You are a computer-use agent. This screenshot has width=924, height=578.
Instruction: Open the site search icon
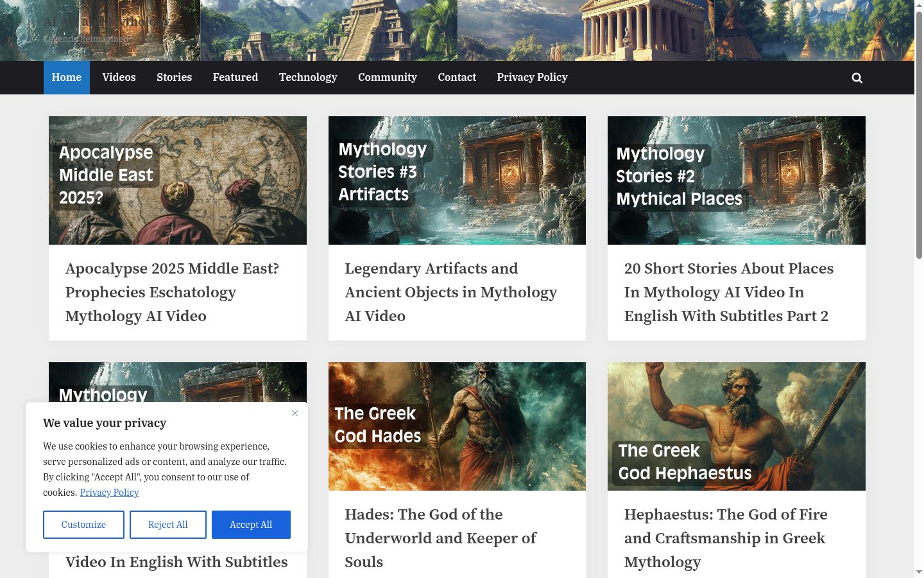tap(857, 78)
